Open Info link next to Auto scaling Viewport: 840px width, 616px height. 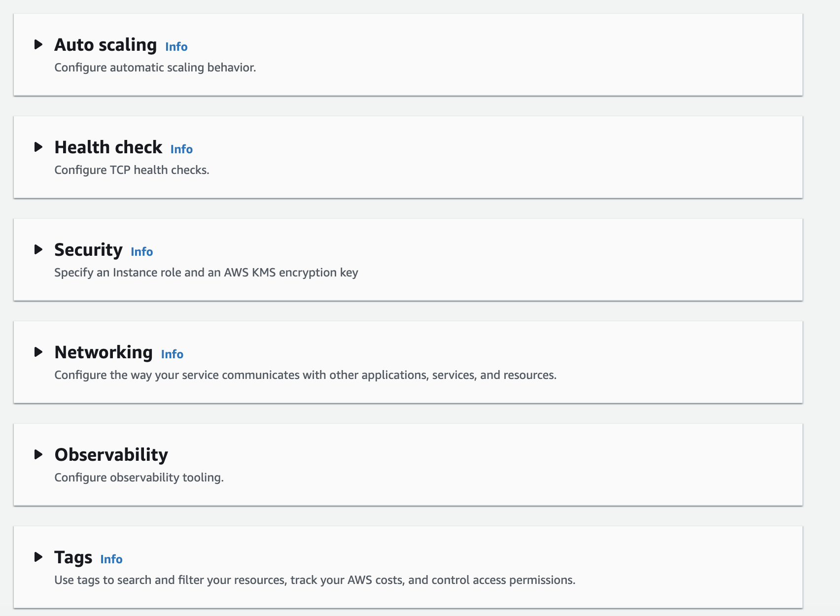point(176,47)
